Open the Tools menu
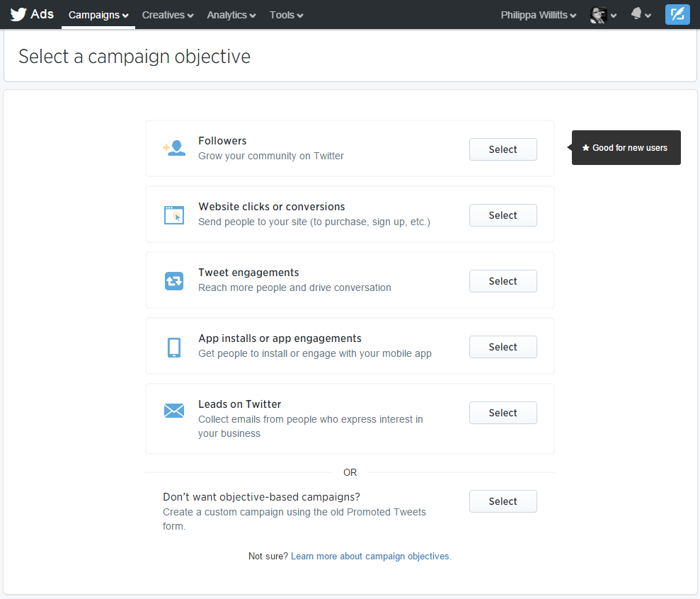The image size is (700, 599). (x=286, y=15)
